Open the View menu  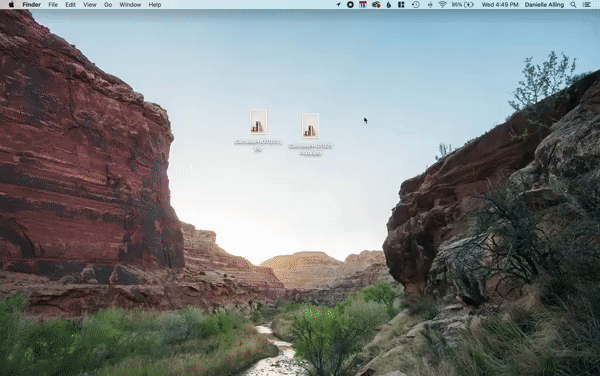pyautogui.click(x=90, y=5)
